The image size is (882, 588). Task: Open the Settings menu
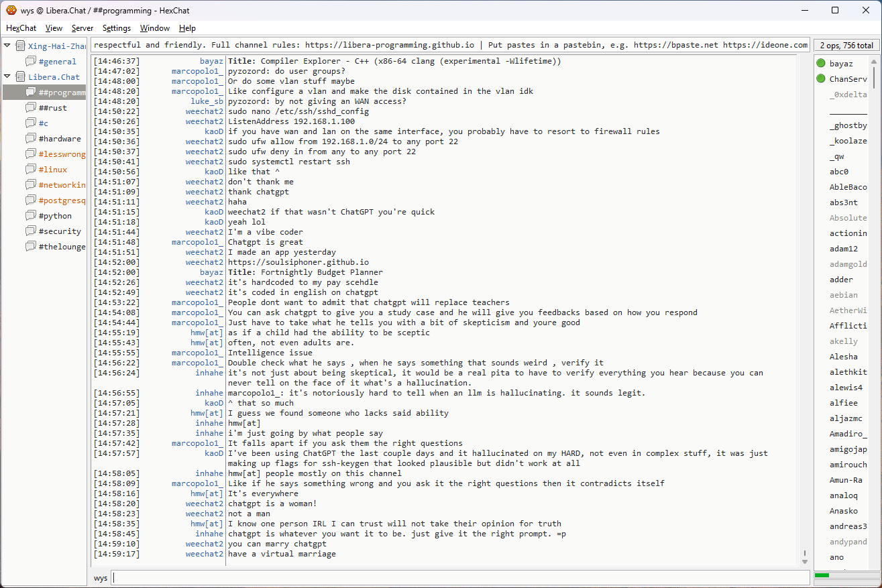pos(117,28)
